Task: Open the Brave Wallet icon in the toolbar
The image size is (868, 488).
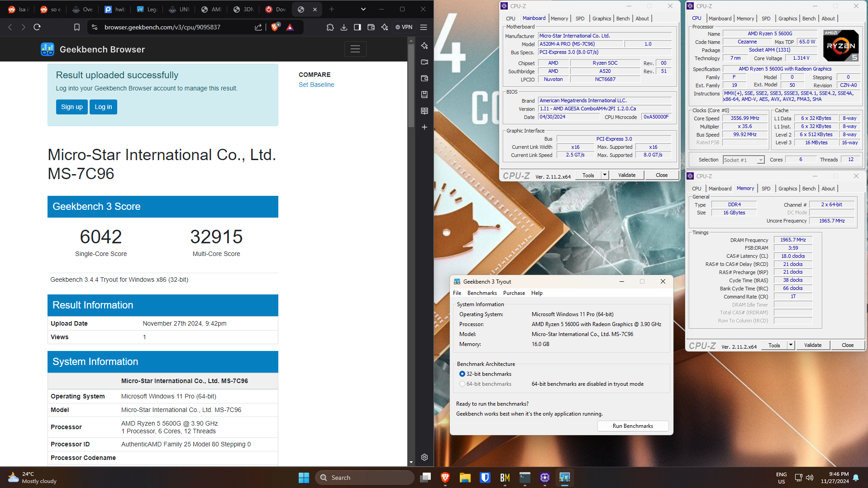Action: [371, 27]
